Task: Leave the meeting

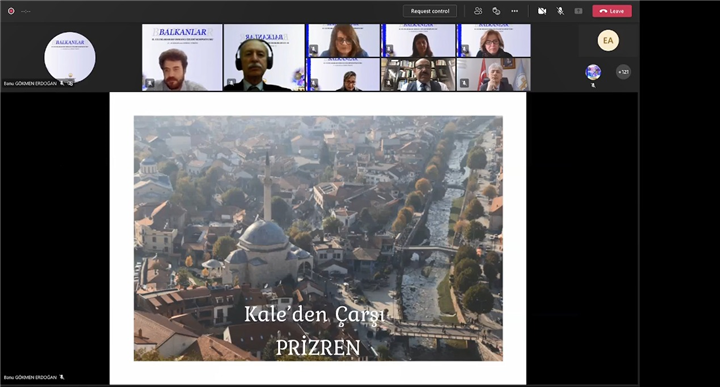Action: (612, 11)
